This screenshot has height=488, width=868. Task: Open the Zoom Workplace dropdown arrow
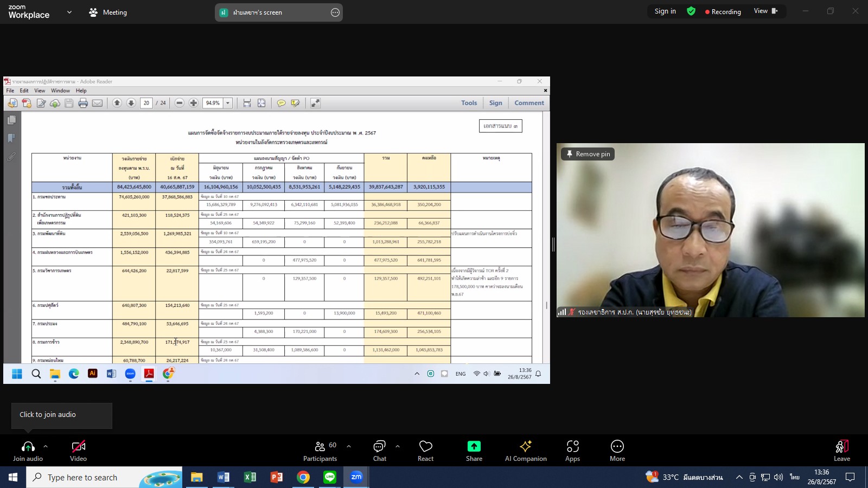69,12
